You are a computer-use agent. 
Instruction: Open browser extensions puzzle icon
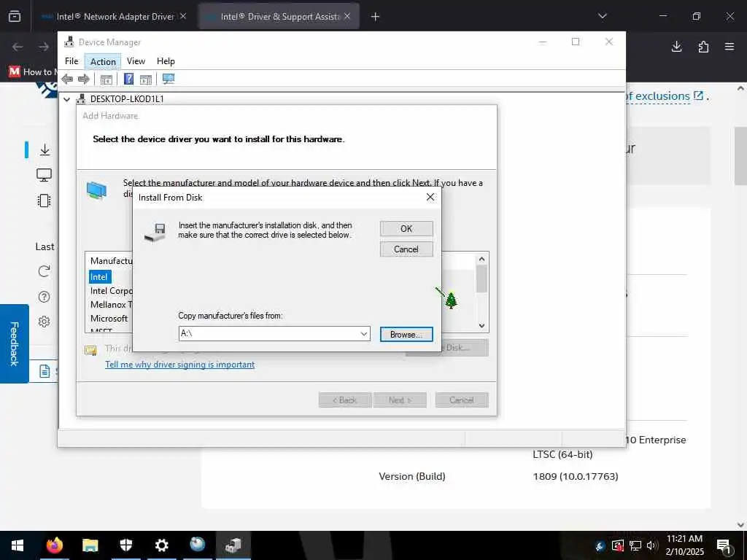pyautogui.click(x=703, y=47)
